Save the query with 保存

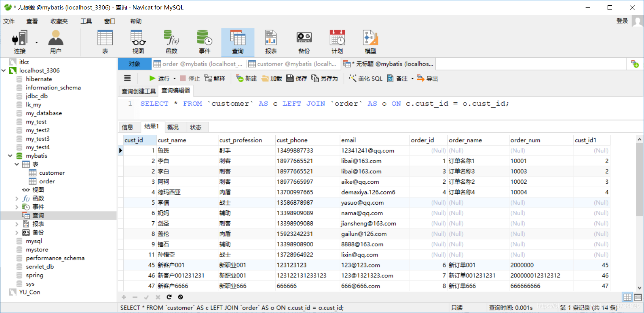click(297, 78)
